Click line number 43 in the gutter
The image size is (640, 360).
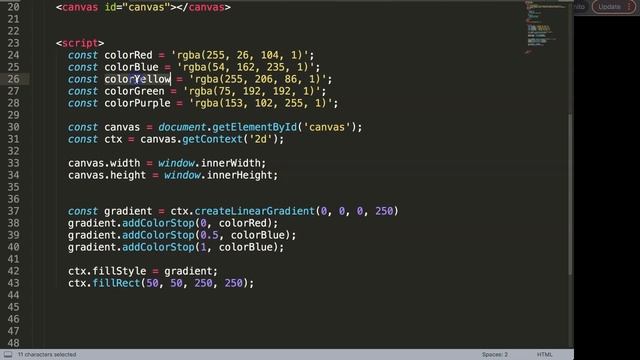pos(13,283)
